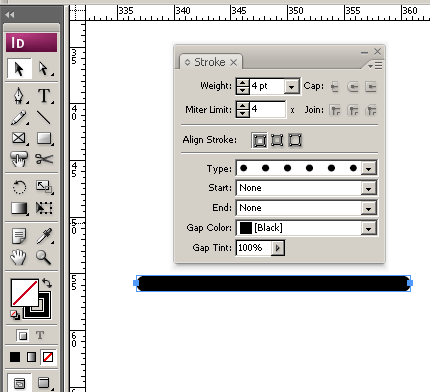
Task: Switch to Normal view mode
Action: 19,383
